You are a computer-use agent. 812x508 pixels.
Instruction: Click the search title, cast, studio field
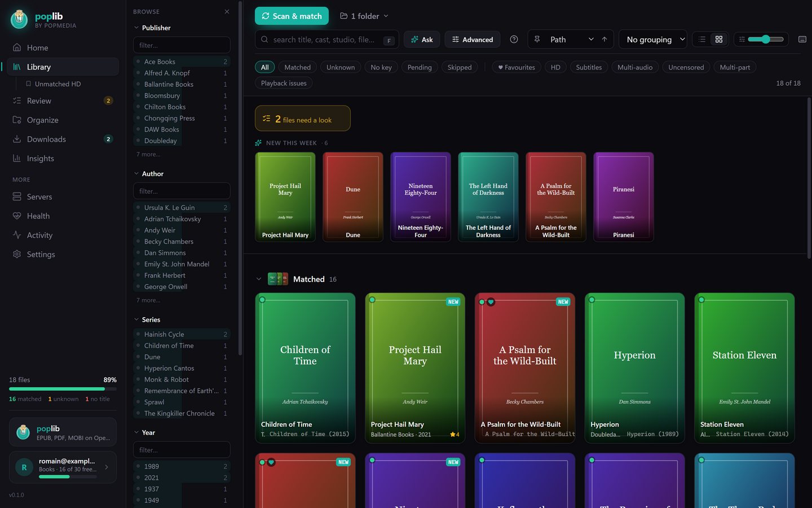pos(327,40)
